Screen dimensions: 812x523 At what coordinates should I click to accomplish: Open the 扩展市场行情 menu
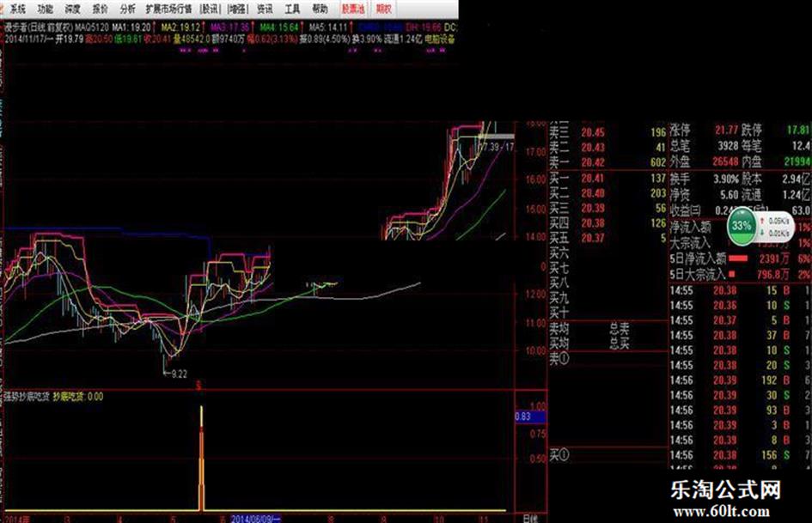click(168, 9)
